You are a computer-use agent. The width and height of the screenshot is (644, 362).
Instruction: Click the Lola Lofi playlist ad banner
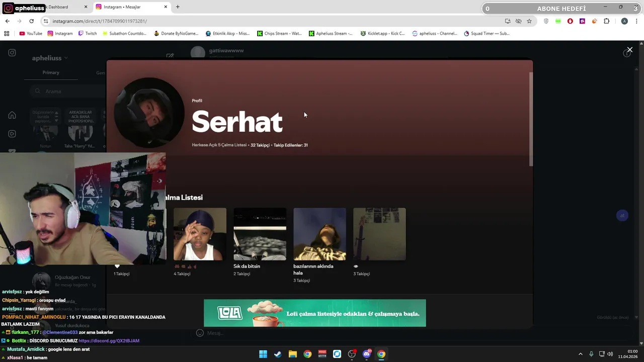[x=314, y=313]
